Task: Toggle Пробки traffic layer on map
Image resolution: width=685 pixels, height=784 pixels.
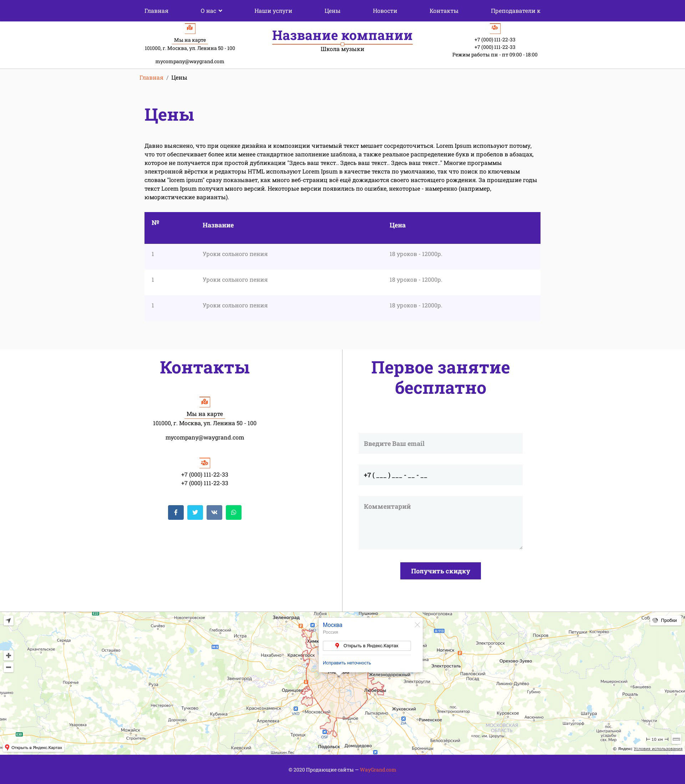Action: [x=665, y=620]
